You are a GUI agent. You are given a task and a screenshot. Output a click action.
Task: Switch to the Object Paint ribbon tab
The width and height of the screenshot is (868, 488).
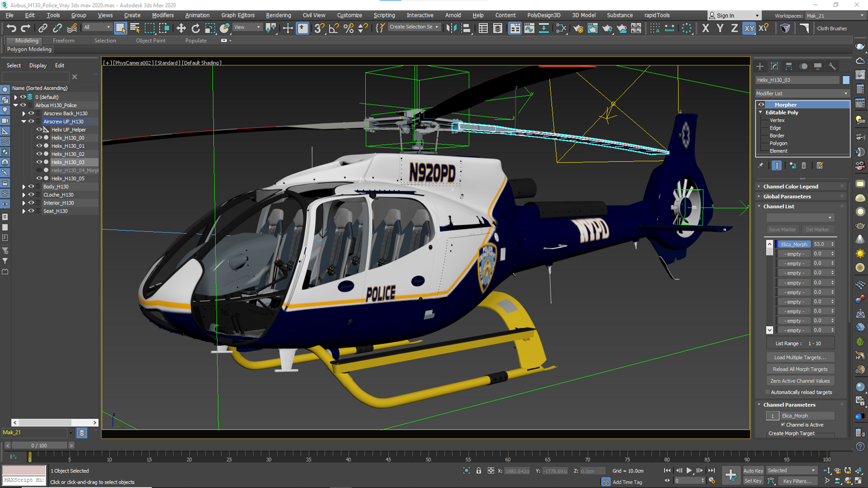[150, 40]
